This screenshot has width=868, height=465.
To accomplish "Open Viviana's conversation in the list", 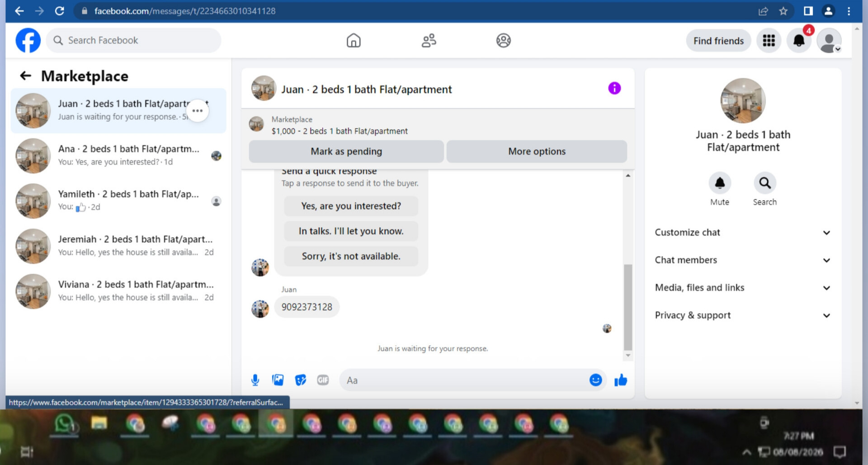I will point(118,291).
